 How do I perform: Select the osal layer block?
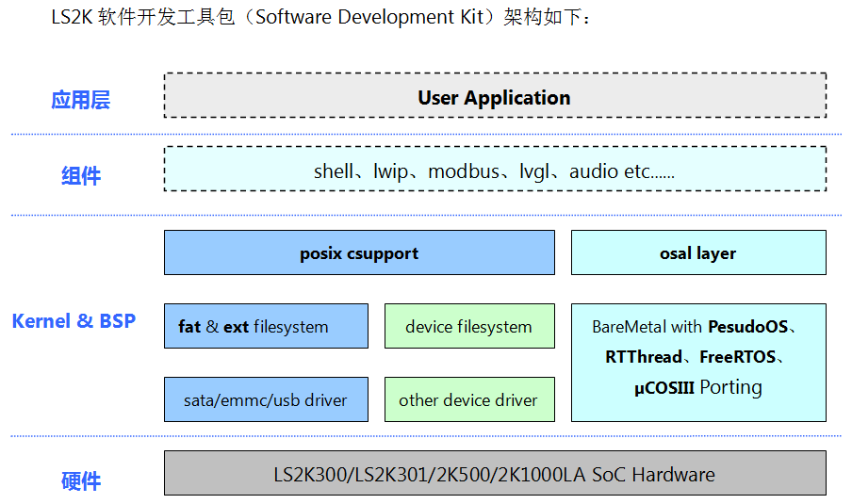(698, 252)
